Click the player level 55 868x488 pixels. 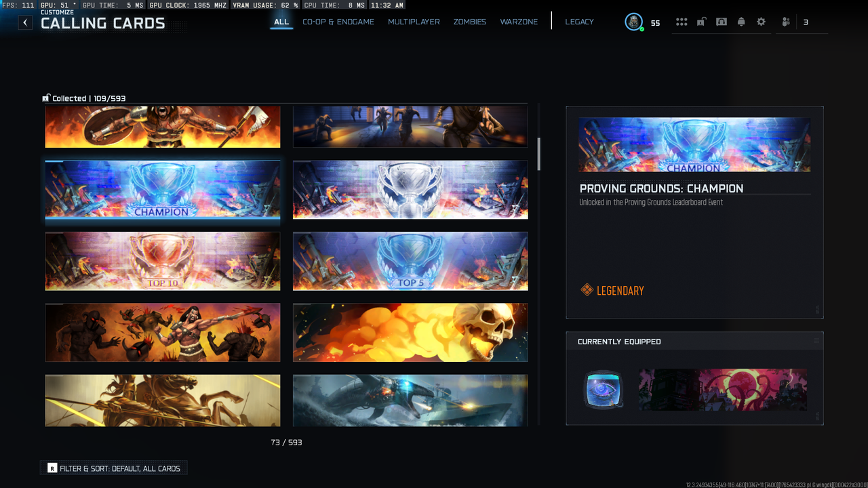pyautogui.click(x=655, y=23)
